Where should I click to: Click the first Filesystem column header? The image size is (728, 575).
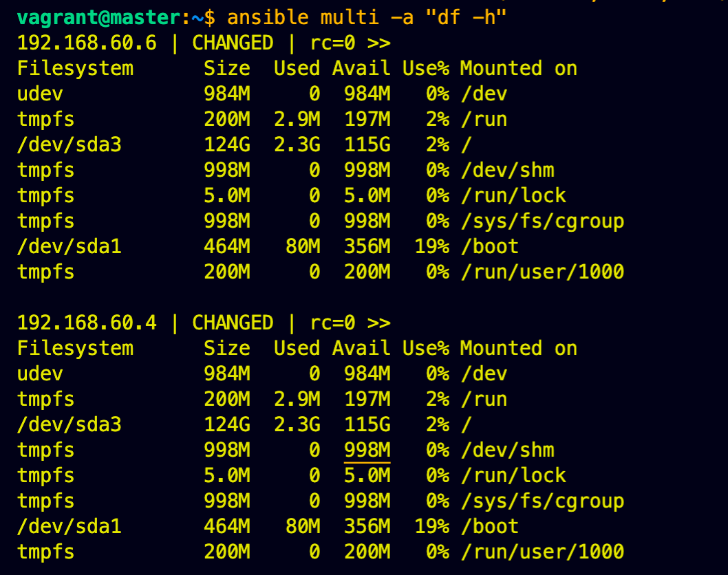[75, 69]
